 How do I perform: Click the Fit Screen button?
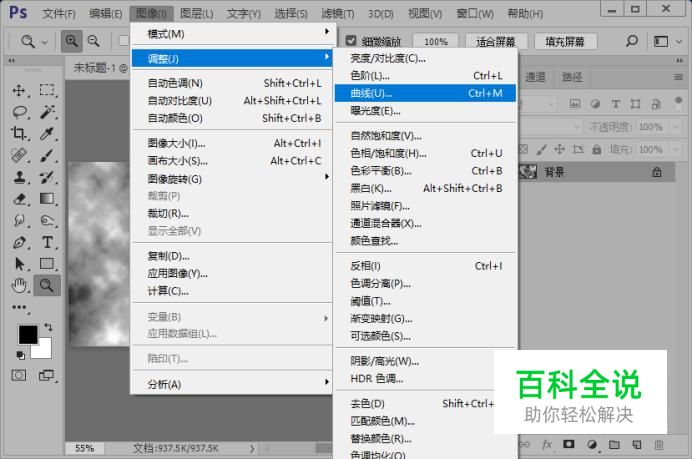pos(496,41)
